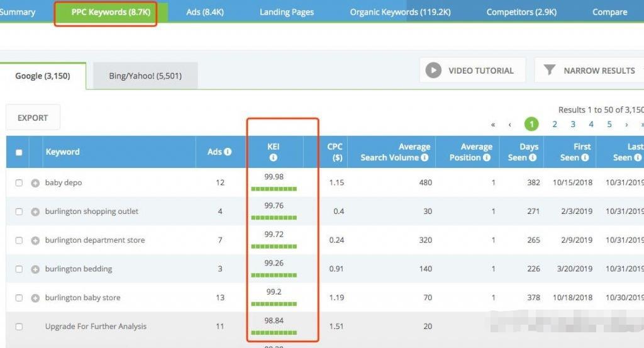Open the Landing Pages tab

point(287,13)
